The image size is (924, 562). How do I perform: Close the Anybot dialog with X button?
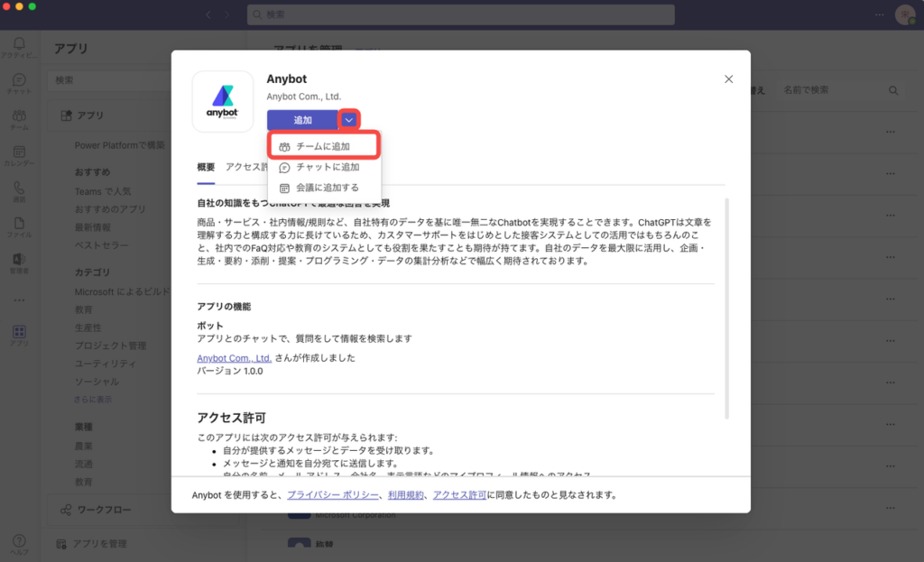(x=729, y=79)
